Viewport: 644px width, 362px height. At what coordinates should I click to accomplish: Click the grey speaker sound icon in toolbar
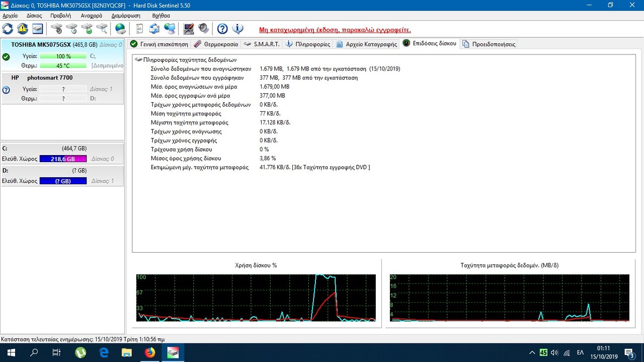204,29
